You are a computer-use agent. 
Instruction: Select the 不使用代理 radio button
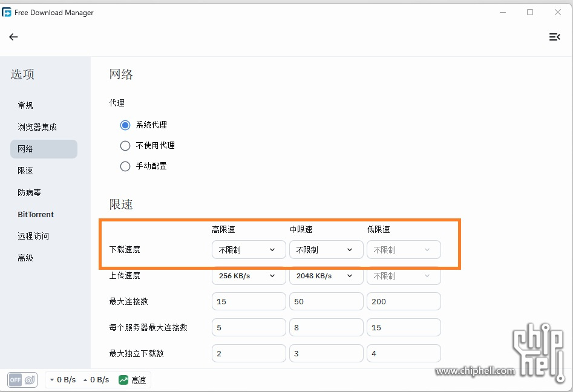tap(125, 146)
